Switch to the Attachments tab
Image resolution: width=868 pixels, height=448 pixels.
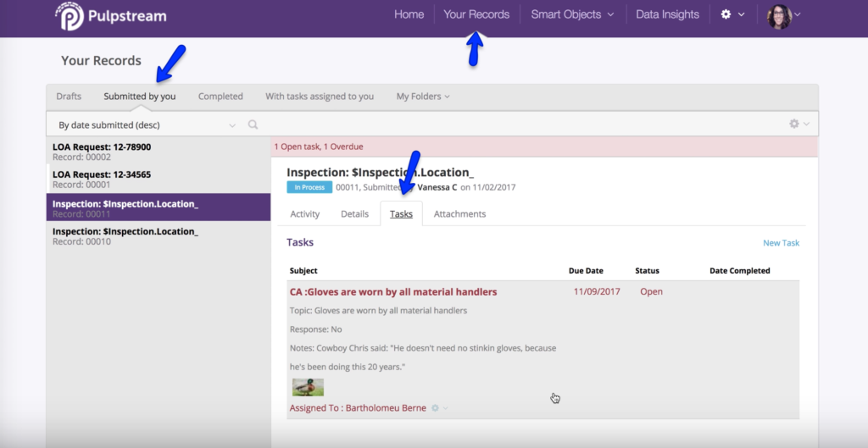click(x=459, y=214)
